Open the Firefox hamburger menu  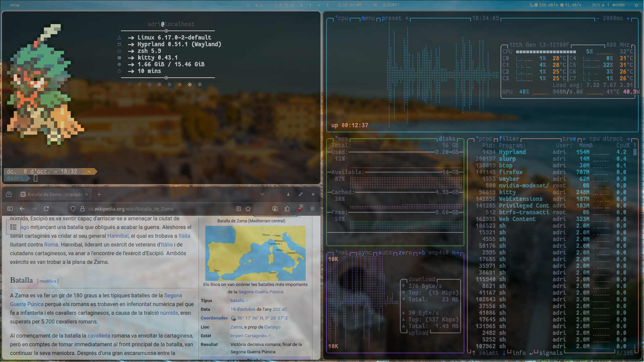pos(312,209)
